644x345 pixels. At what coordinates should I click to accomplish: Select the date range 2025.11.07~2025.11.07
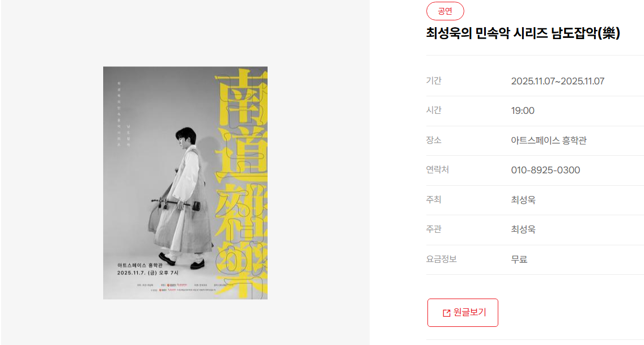tap(557, 81)
